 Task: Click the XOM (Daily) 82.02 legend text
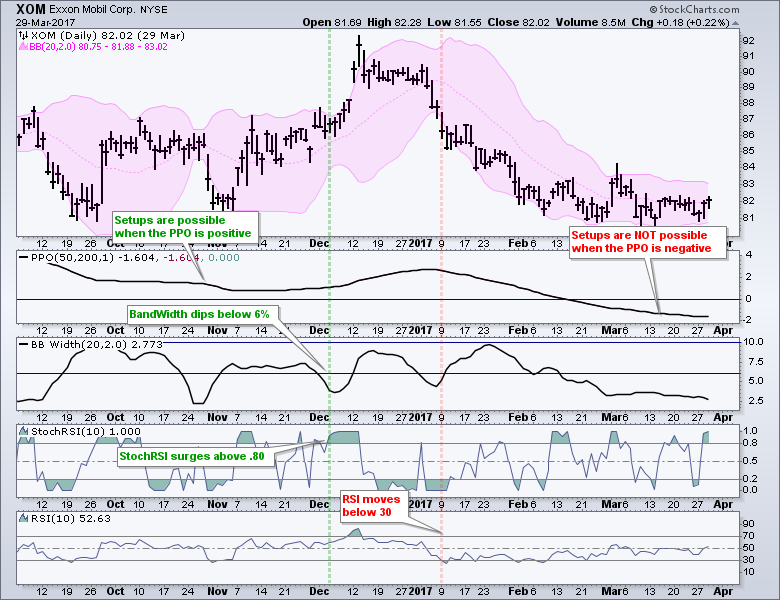[x=108, y=35]
